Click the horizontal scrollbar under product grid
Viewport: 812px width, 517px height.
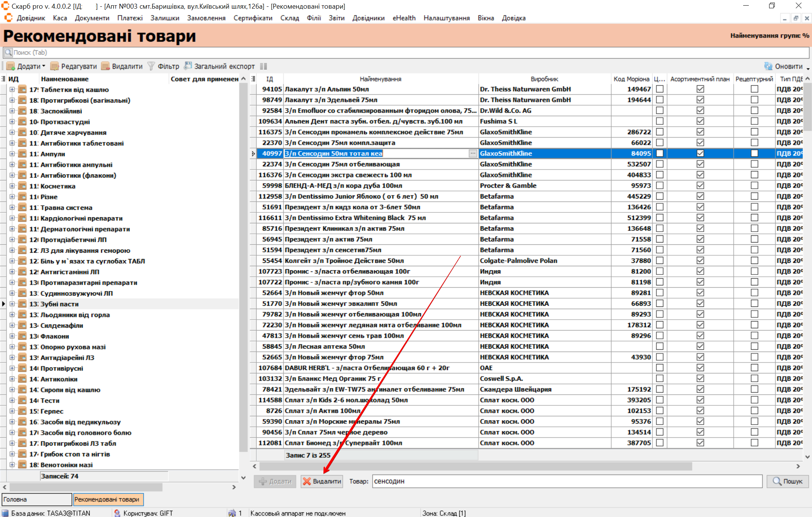[x=475, y=466]
